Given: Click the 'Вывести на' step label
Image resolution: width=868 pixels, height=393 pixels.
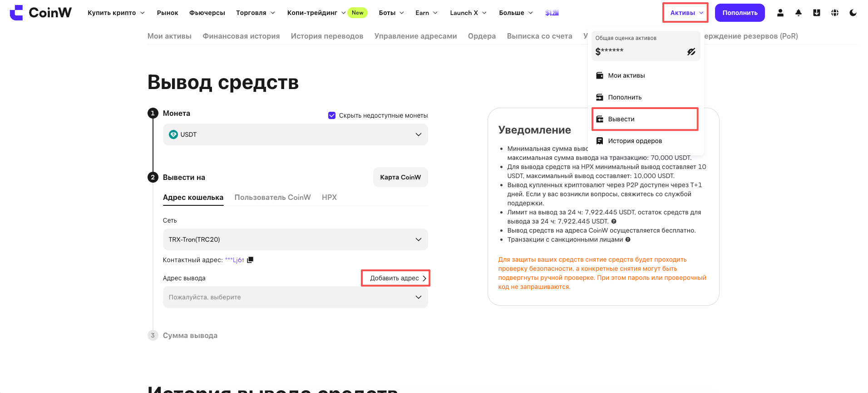Looking at the screenshot, I should (x=184, y=177).
